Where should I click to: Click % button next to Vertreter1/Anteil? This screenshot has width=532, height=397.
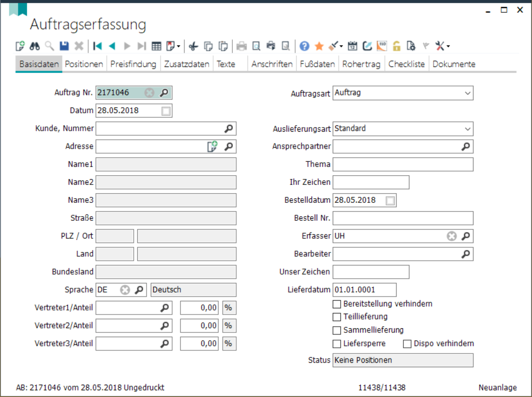(x=229, y=308)
